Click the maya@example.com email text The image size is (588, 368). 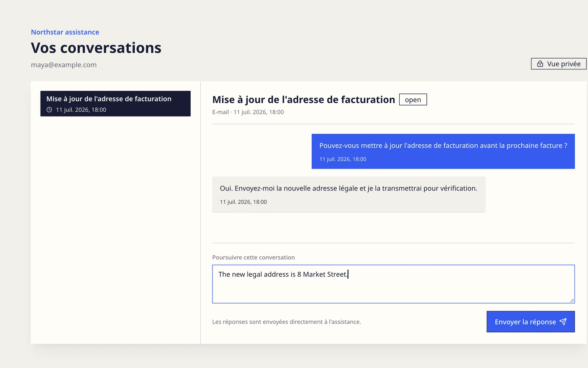click(64, 65)
